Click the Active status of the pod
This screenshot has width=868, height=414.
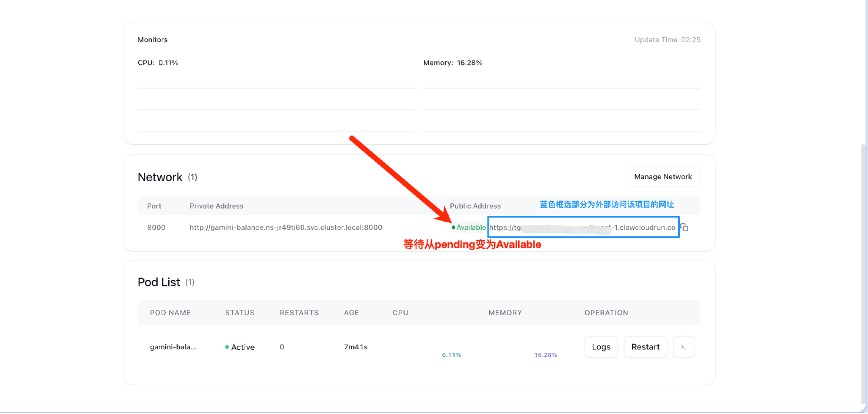[240, 347]
